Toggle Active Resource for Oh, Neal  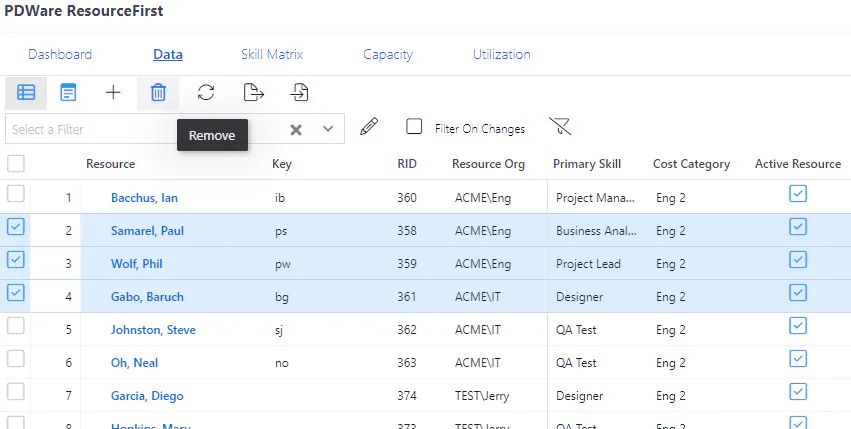click(798, 359)
